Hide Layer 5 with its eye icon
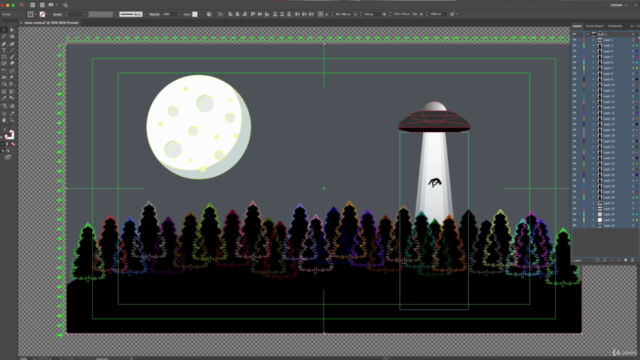 [575, 57]
